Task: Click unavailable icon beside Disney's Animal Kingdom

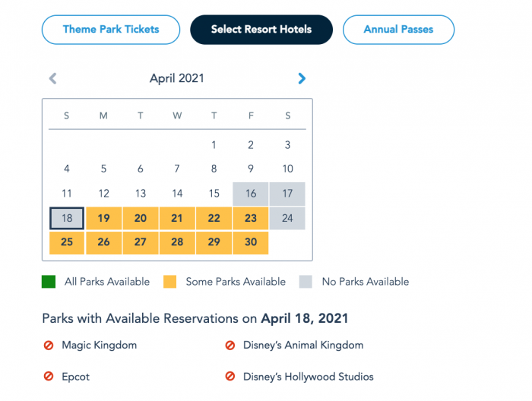Action: click(230, 346)
